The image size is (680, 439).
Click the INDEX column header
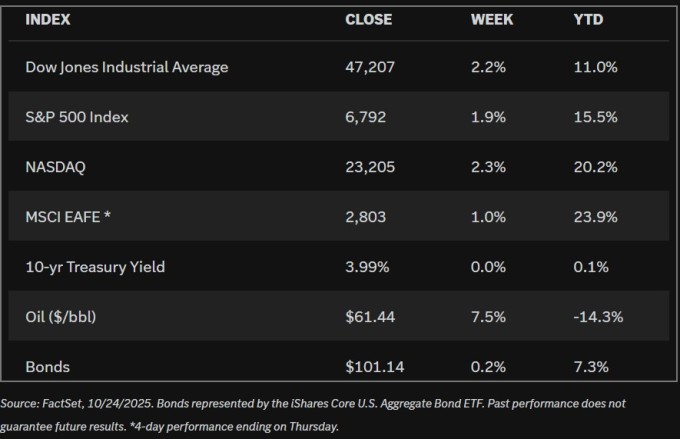click(x=46, y=19)
